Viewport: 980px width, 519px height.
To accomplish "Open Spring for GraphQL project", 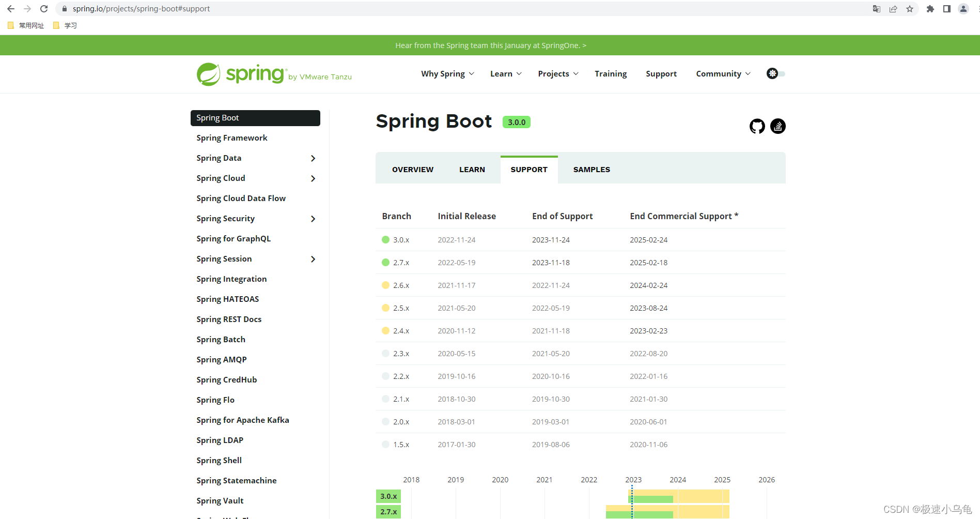I will pos(234,239).
